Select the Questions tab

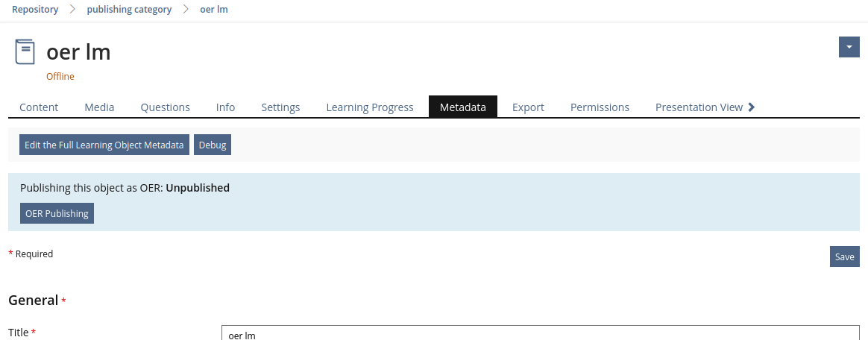[x=165, y=107]
